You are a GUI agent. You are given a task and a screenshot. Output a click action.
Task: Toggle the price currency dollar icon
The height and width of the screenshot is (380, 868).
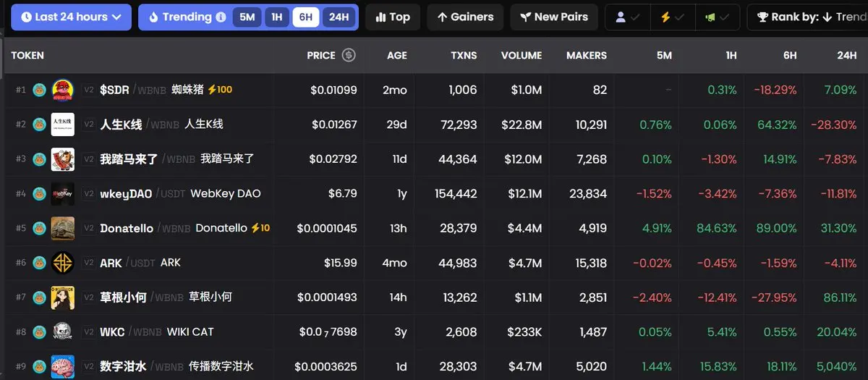click(349, 55)
